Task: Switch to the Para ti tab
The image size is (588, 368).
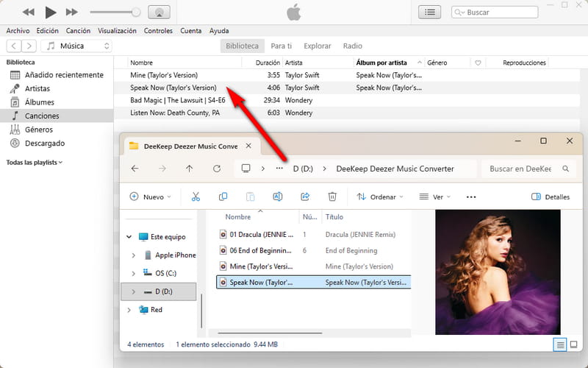Action: click(x=282, y=46)
